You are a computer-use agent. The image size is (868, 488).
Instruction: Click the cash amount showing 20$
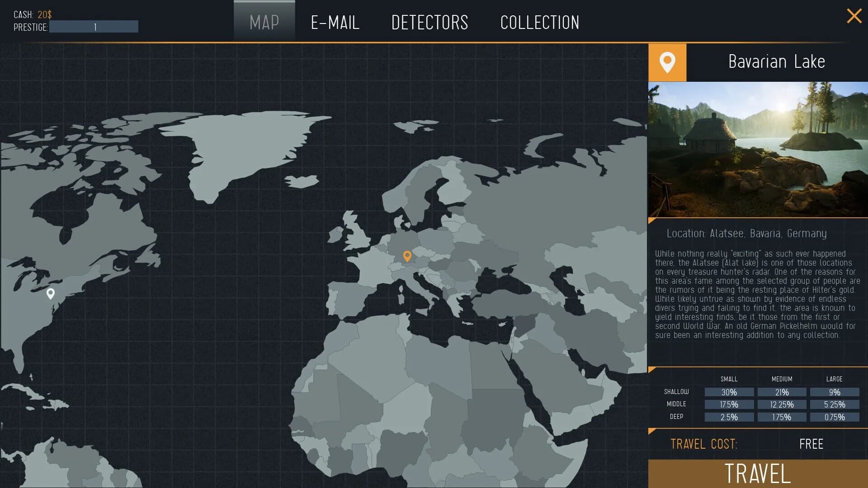(x=44, y=14)
